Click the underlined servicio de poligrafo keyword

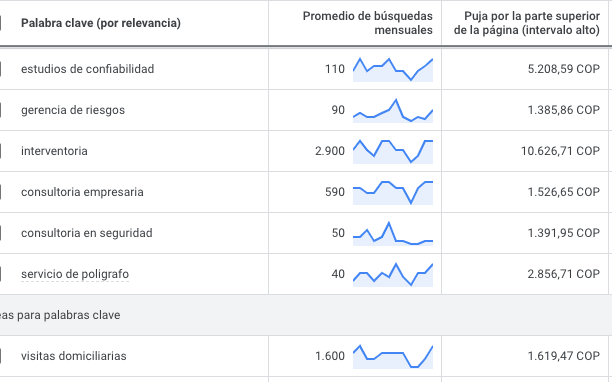[x=75, y=274]
